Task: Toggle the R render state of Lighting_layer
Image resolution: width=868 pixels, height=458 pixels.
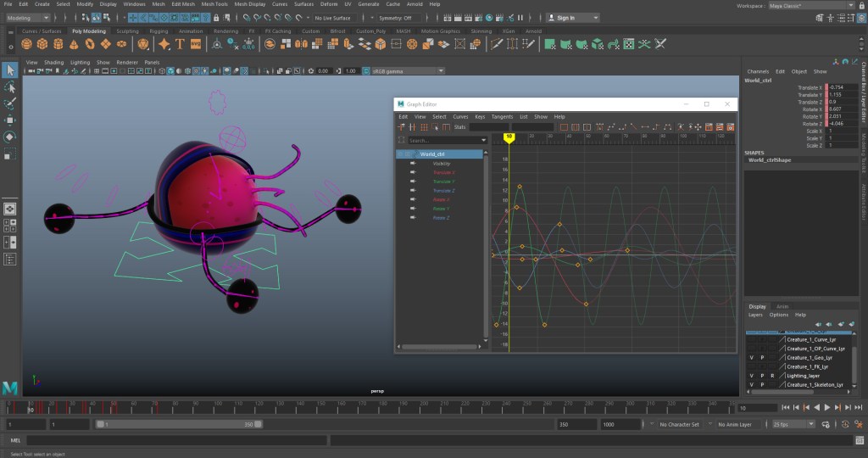Action: pyautogui.click(x=772, y=375)
